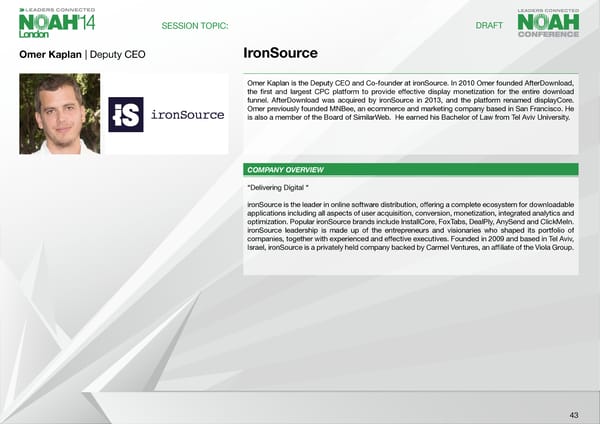Click the SESSION TOPIC label
This screenshot has width=600, height=424.
click(x=195, y=25)
